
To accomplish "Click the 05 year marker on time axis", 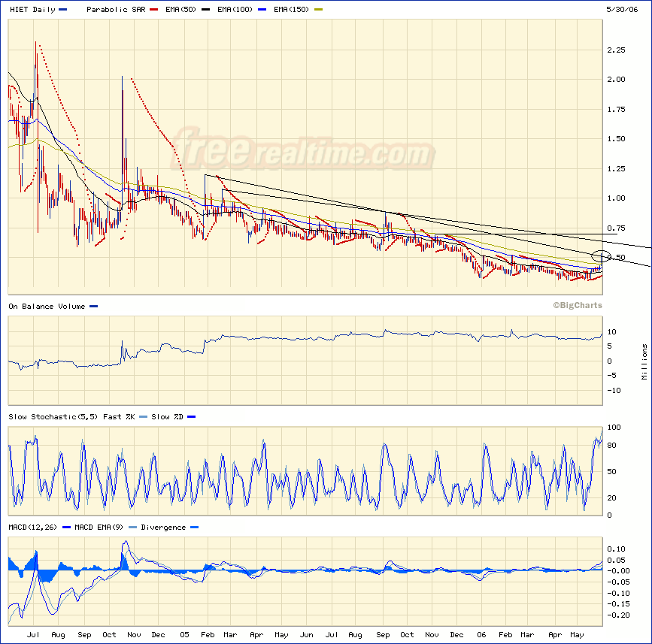I will (x=184, y=634).
